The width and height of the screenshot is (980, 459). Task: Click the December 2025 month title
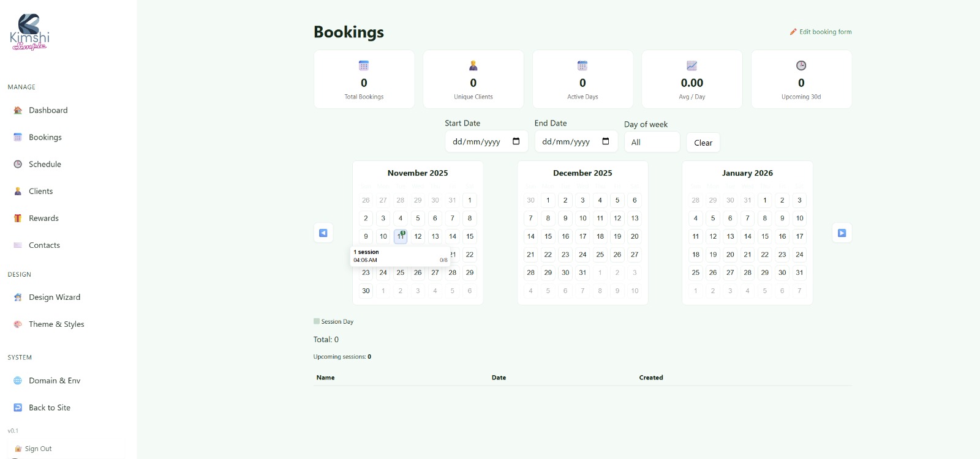(x=582, y=173)
